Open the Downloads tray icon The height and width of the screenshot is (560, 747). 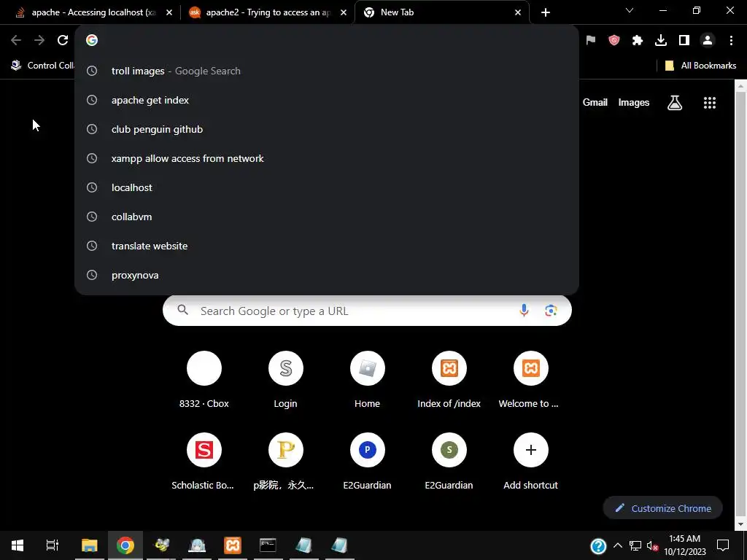[661, 41]
